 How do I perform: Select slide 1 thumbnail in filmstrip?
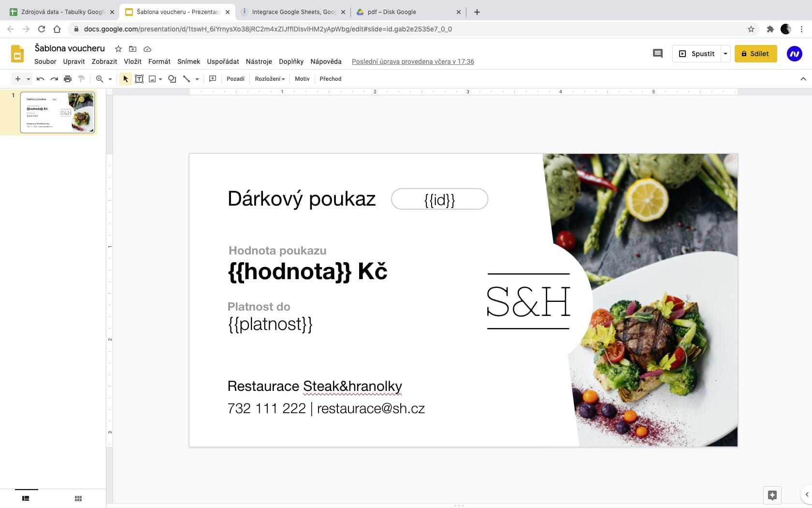pyautogui.click(x=58, y=112)
